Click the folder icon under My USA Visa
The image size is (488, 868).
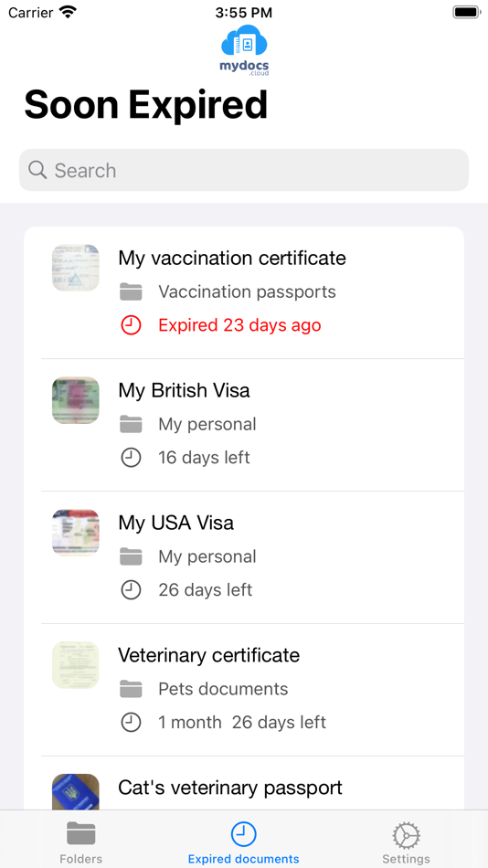tap(131, 556)
